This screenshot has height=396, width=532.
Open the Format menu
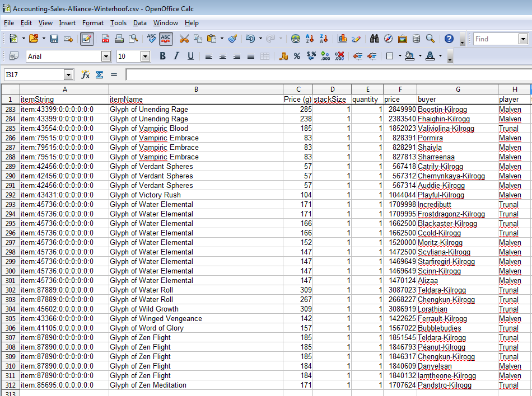point(92,23)
